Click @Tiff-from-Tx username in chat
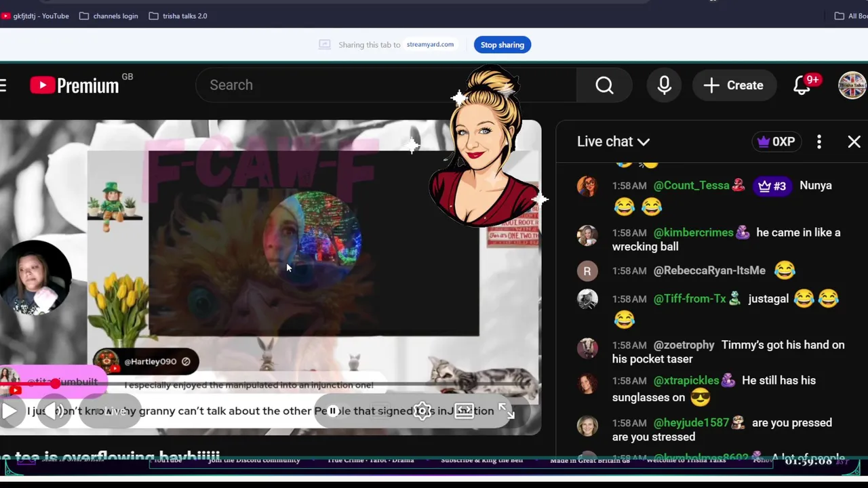 [x=690, y=299]
